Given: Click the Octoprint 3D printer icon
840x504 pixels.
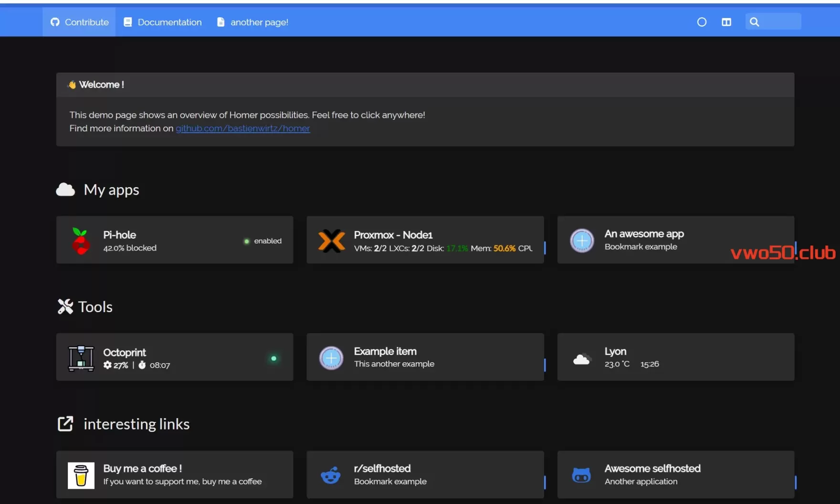Looking at the screenshot, I should [x=81, y=358].
